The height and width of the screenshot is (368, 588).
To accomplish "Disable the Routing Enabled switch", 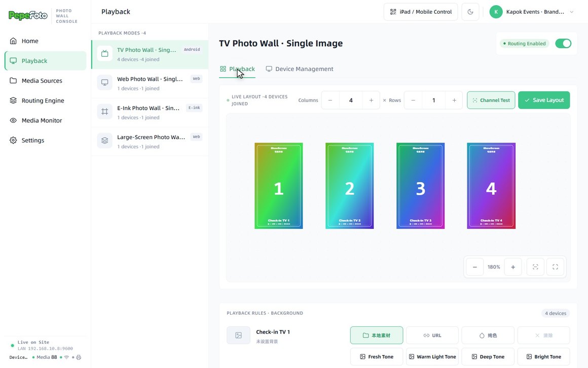I will 563,44.
